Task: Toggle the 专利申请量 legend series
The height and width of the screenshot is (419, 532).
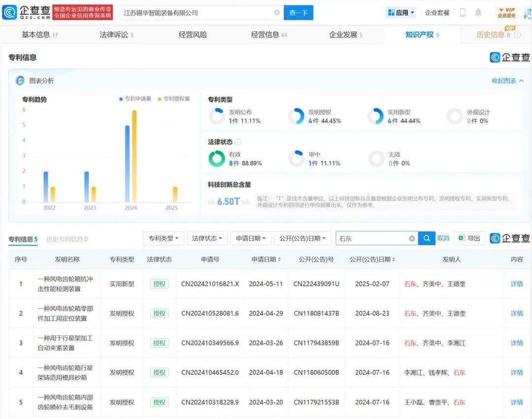Action: pyautogui.click(x=135, y=99)
